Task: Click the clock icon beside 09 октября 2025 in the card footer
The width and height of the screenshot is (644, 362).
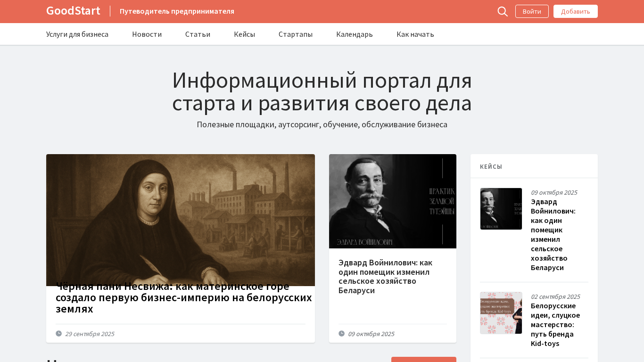Action: [x=341, y=333]
